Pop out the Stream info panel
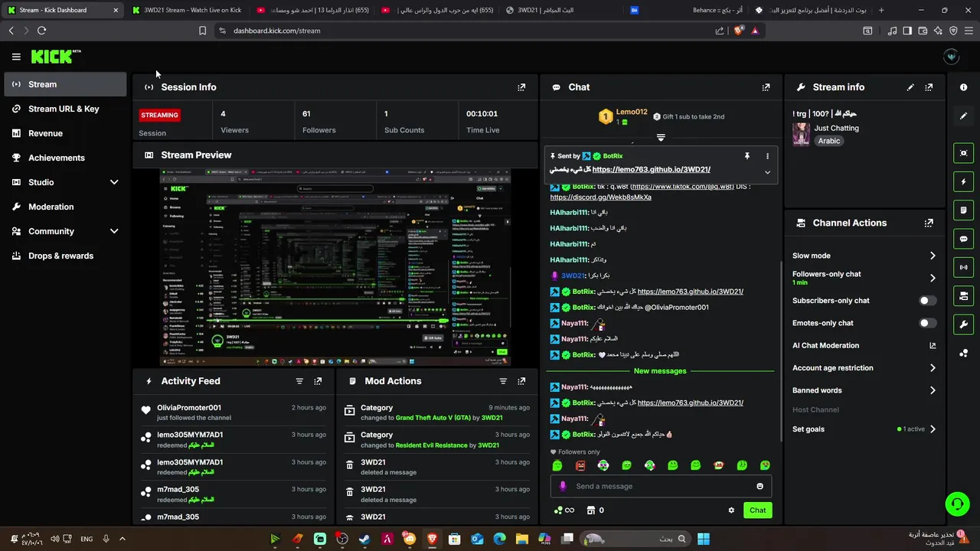The height and width of the screenshot is (551, 980). click(x=929, y=87)
